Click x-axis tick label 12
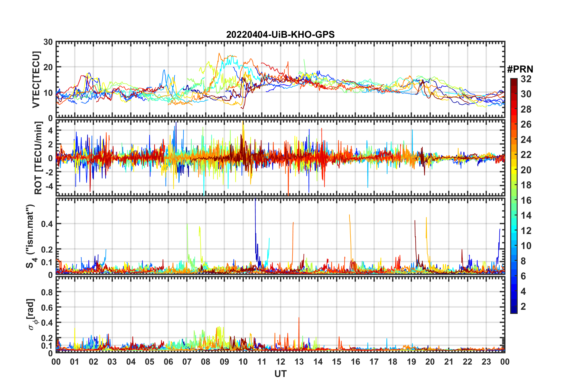Image resolution: width=561 pixels, height=392 pixels. coord(280,362)
